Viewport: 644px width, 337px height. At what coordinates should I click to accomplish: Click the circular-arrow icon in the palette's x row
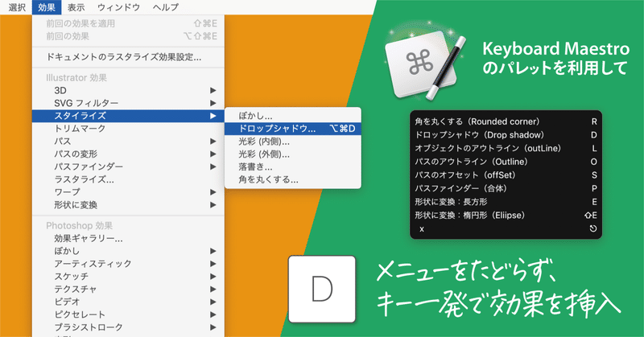(593, 229)
